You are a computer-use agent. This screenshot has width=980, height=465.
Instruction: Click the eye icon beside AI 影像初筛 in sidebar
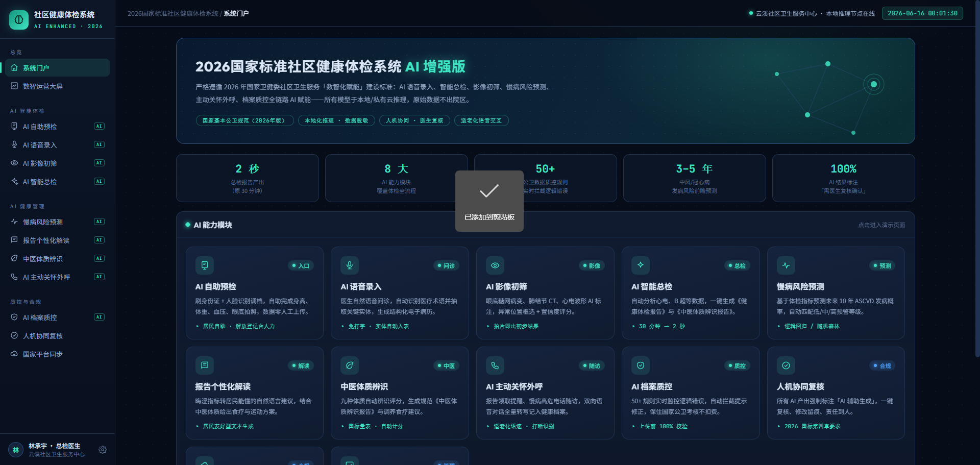14,163
